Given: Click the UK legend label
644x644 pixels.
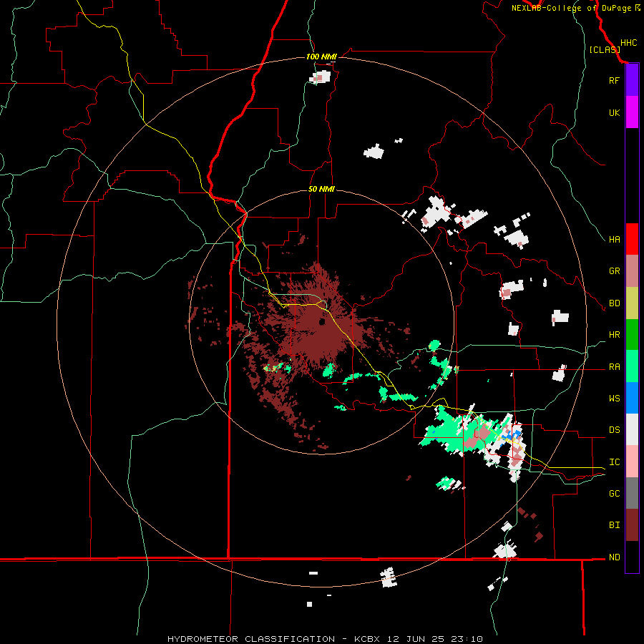Looking at the screenshot, I should [614, 112].
